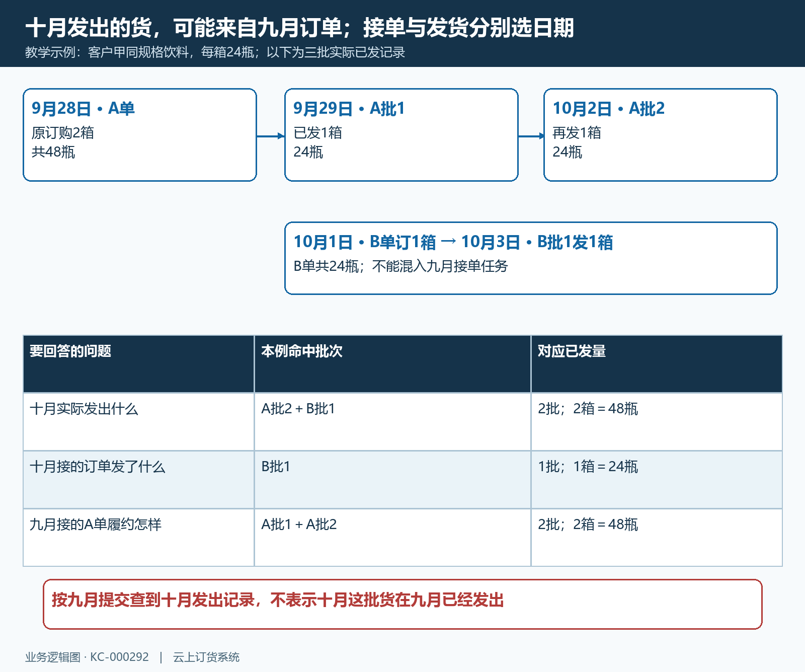Select the '9月29日 • A批1' card heading
805x672 pixels.
[349, 108]
